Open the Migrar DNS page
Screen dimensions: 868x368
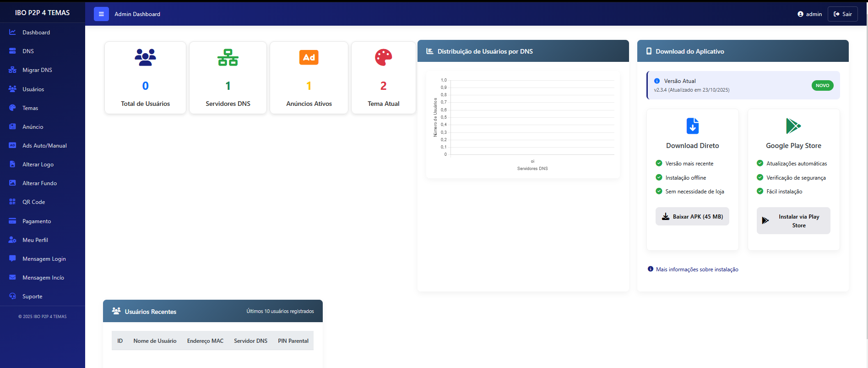[x=37, y=70]
